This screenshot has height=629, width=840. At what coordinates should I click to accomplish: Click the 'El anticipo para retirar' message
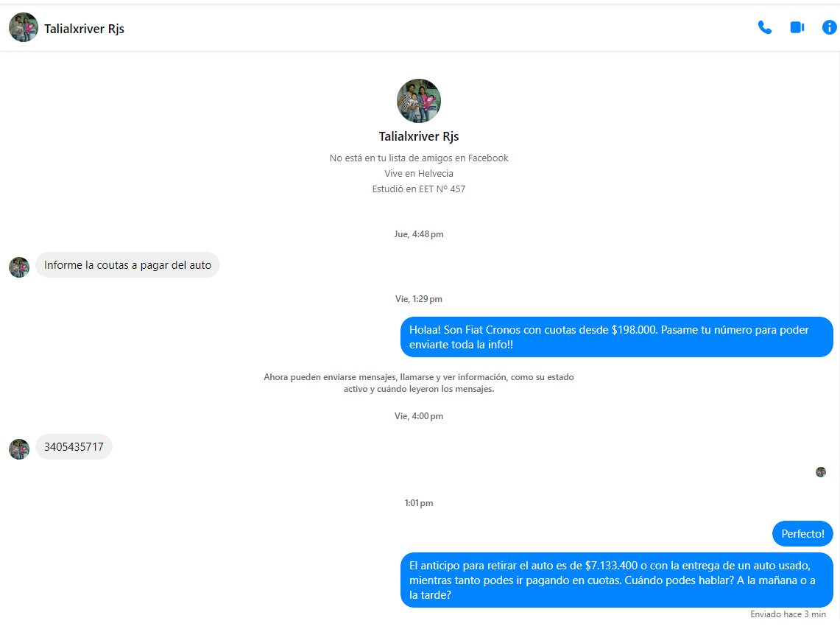tap(616, 580)
